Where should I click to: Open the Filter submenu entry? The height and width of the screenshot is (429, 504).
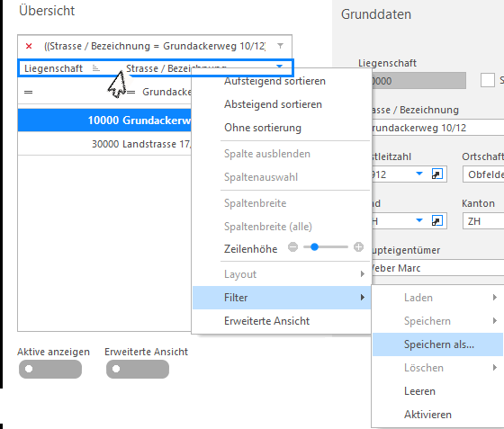(281, 298)
